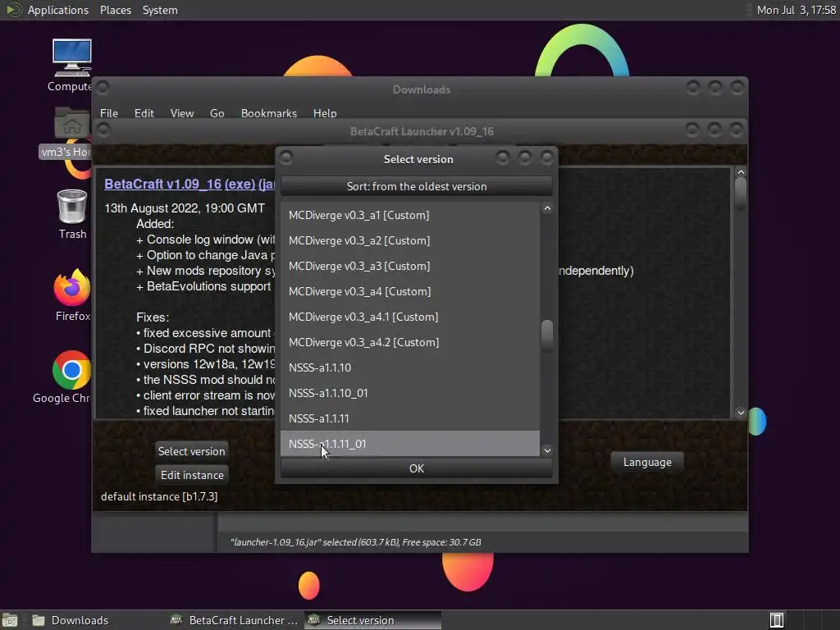Click Select version dialog window menu button
This screenshot has width=840, height=630.
[286, 157]
